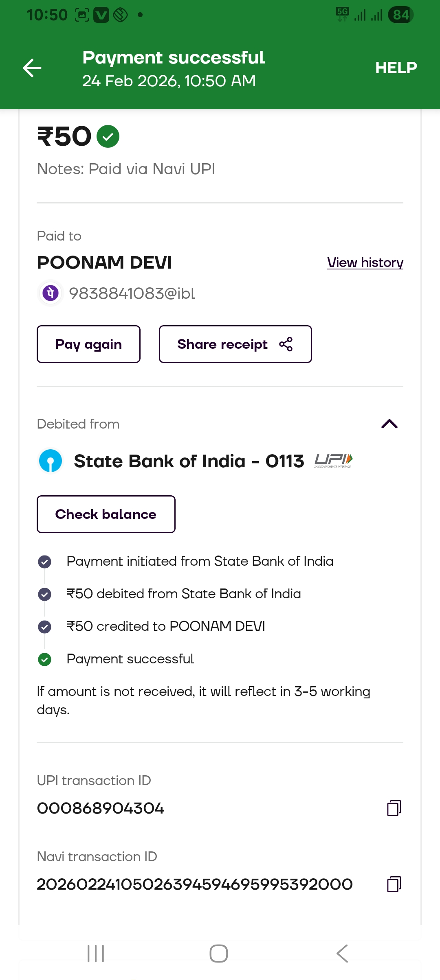Tap the State Bank of India logo

51,461
